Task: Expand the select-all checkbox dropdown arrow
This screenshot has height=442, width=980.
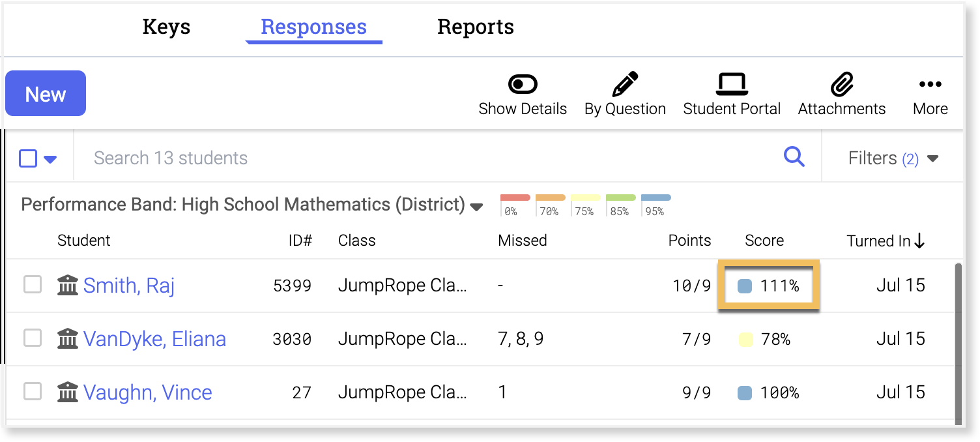Action: tap(50, 159)
